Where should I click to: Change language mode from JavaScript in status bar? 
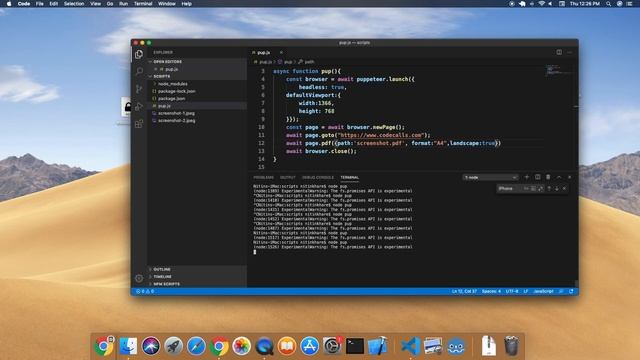click(x=543, y=291)
